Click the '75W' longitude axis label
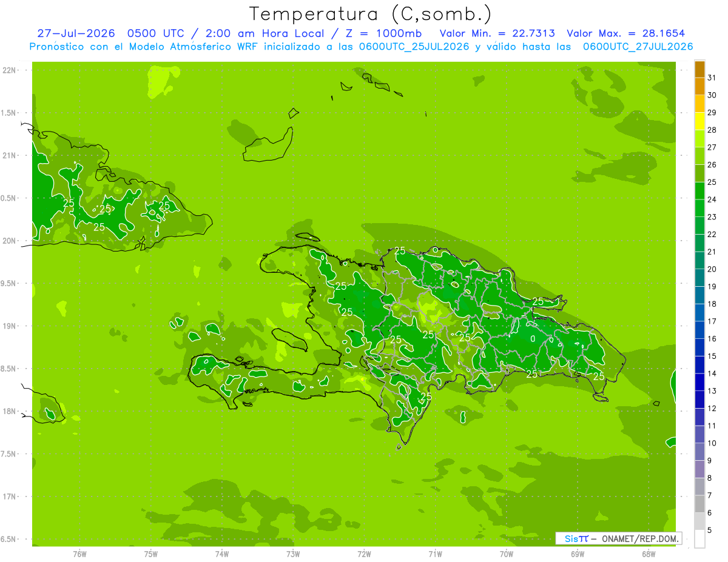The image size is (728, 562). coord(151,554)
